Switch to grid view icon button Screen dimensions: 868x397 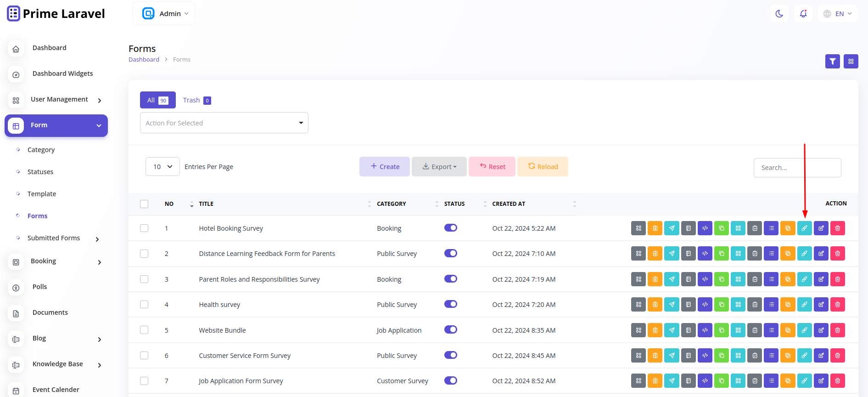tap(851, 61)
